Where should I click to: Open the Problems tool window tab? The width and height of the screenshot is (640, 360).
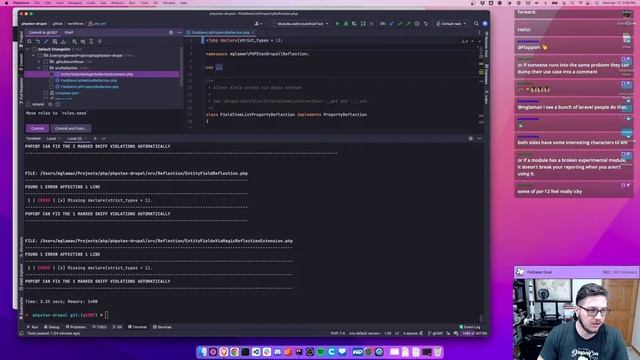pos(76,327)
